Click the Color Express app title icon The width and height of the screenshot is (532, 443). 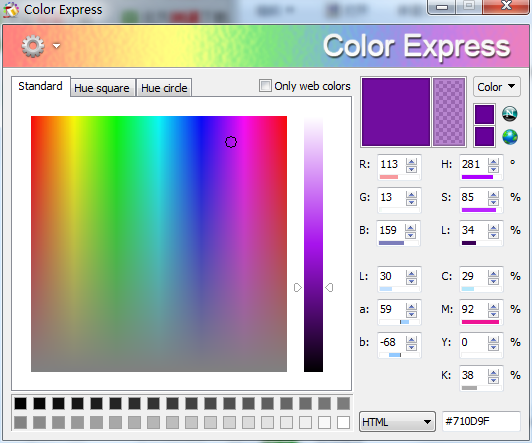click(11, 9)
